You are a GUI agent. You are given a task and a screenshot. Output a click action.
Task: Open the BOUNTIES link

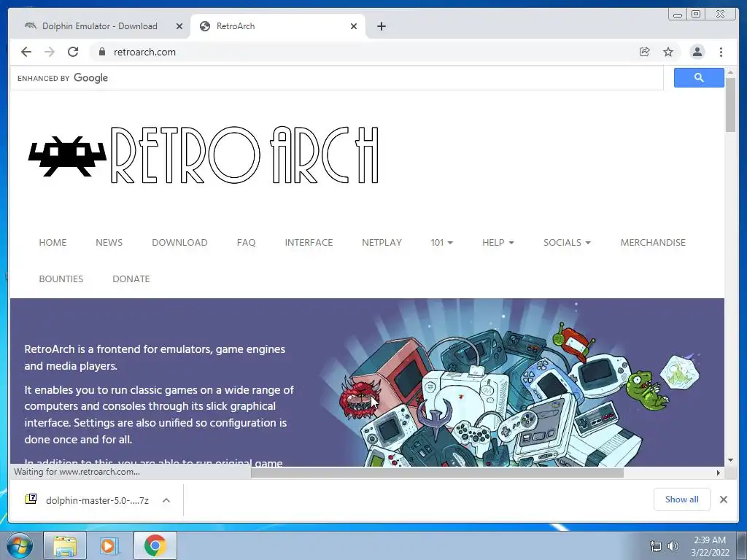coord(61,279)
